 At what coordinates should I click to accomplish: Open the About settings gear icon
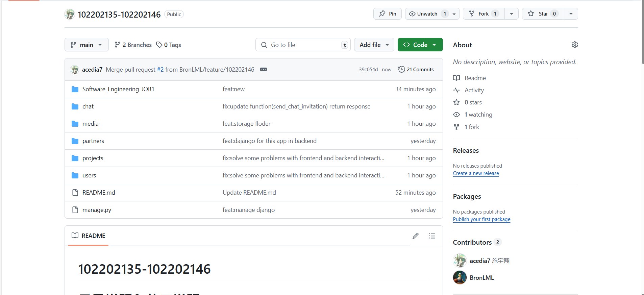pos(574,45)
